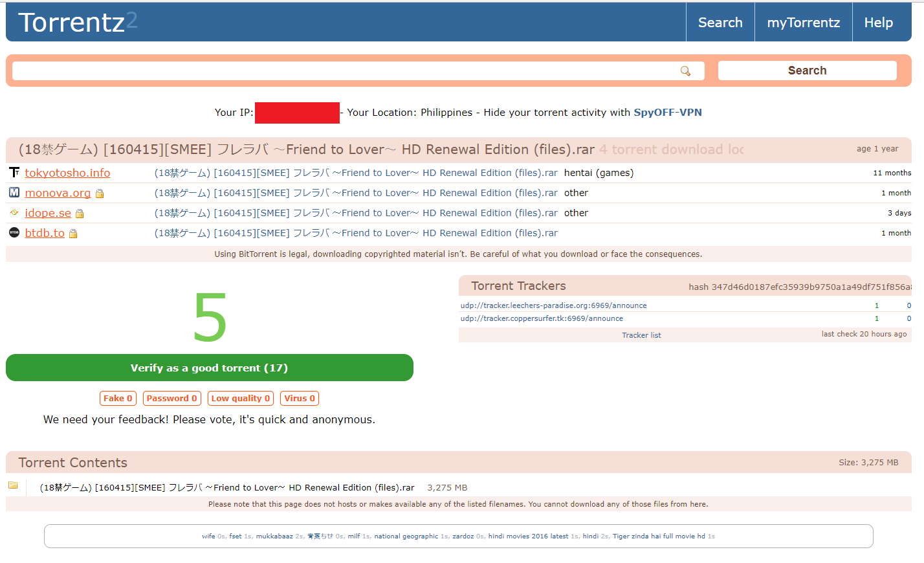This screenshot has width=924, height=563.
Task: Vote torrent as Fake
Action: (x=118, y=399)
